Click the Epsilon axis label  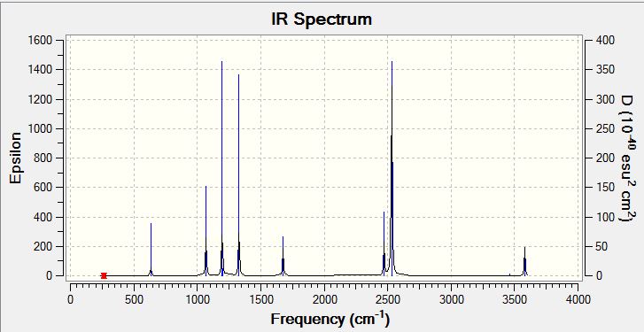point(15,158)
